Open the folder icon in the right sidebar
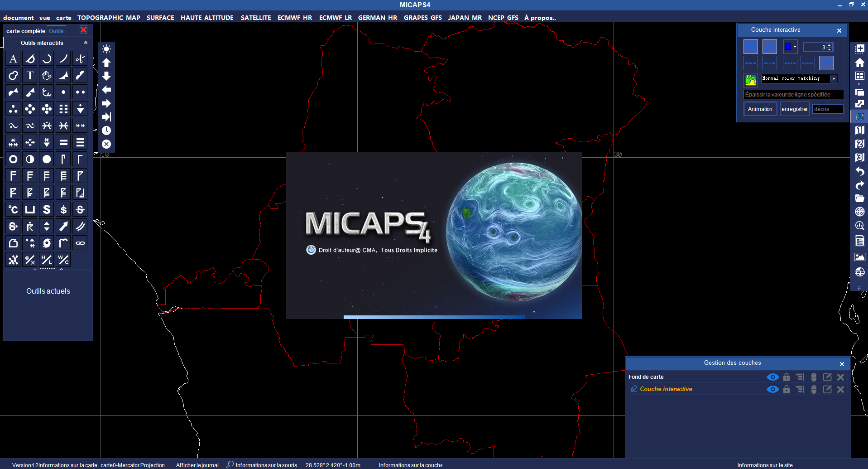The width and height of the screenshot is (868, 469). tap(859, 198)
